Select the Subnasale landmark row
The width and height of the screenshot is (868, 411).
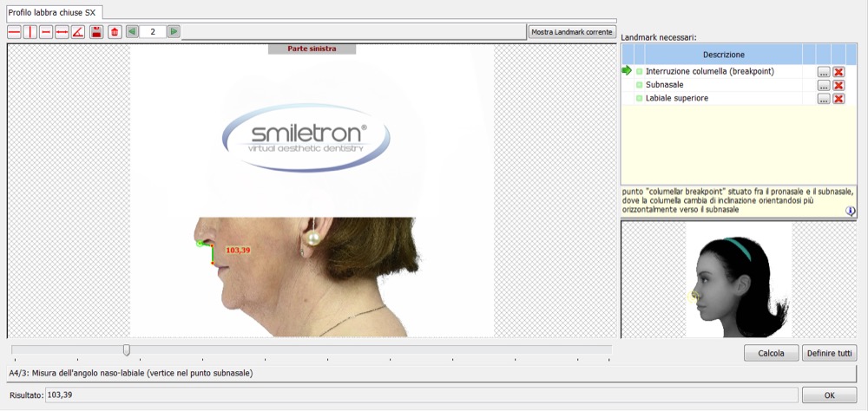pos(739,85)
